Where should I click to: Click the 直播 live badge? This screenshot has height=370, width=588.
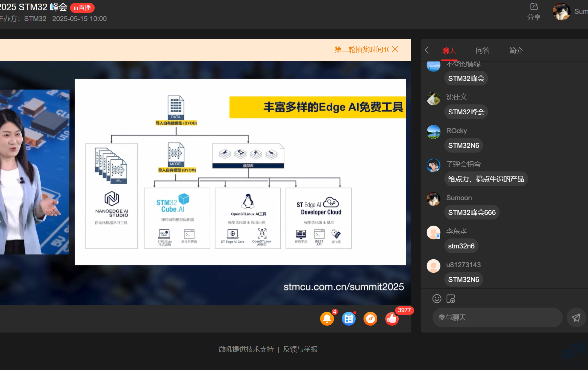point(82,8)
